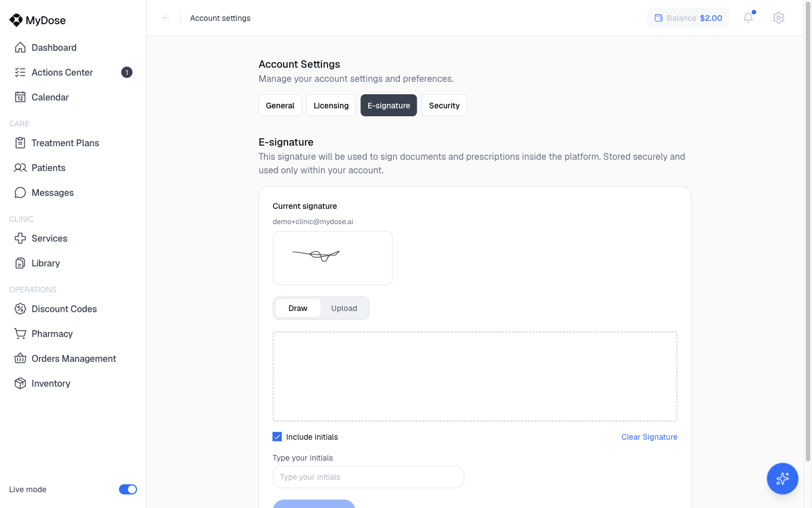
Task: Click the Services cross icon
Action: tap(20, 238)
